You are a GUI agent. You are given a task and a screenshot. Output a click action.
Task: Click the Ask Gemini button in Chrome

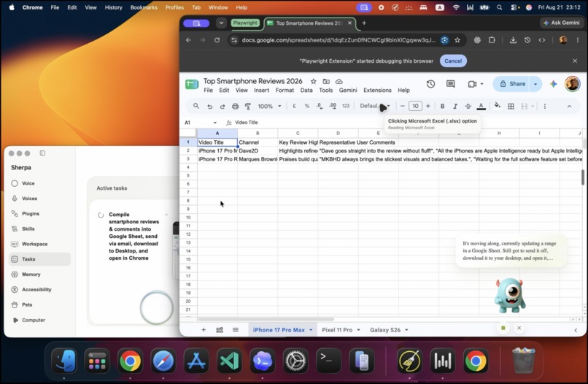562,23
